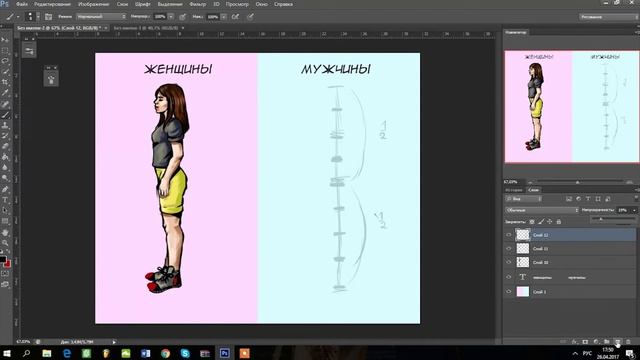Select the Hand tool
This screenshot has width=640, height=360.
[5, 232]
